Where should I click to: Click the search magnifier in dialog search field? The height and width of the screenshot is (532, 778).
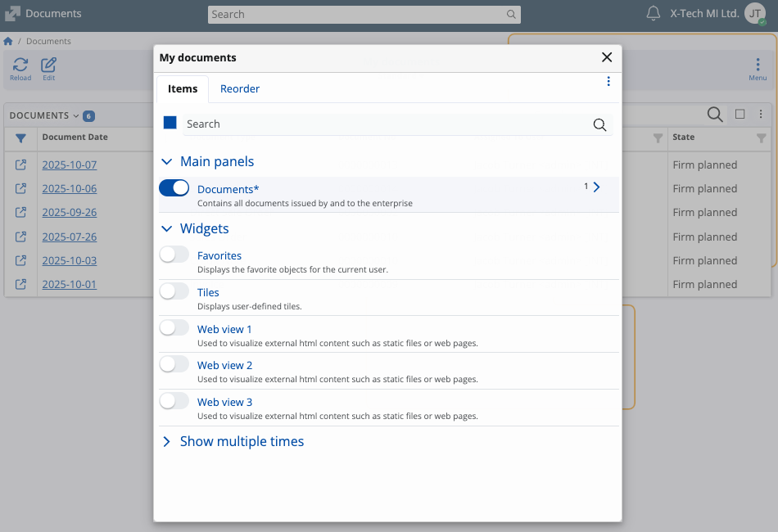[599, 124]
